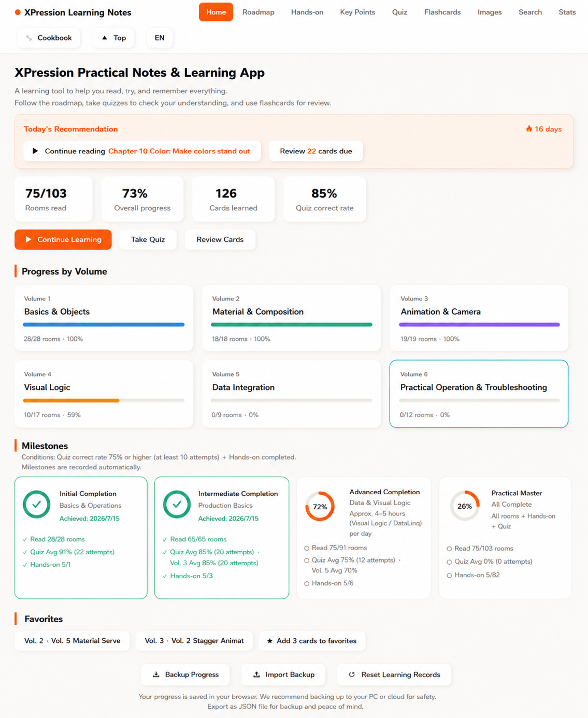Click the Continue Learning button

point(63,239)
